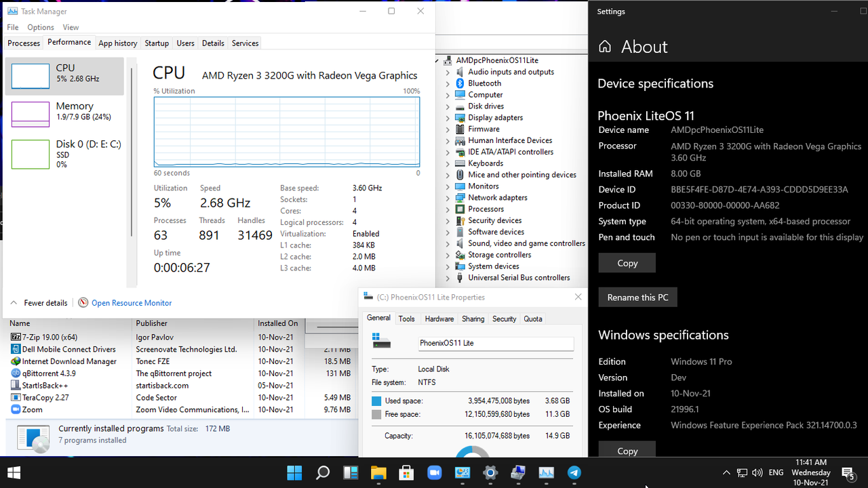Click Rename this PC button
Viewport: 868px width, 488px height.
[637, 297]
